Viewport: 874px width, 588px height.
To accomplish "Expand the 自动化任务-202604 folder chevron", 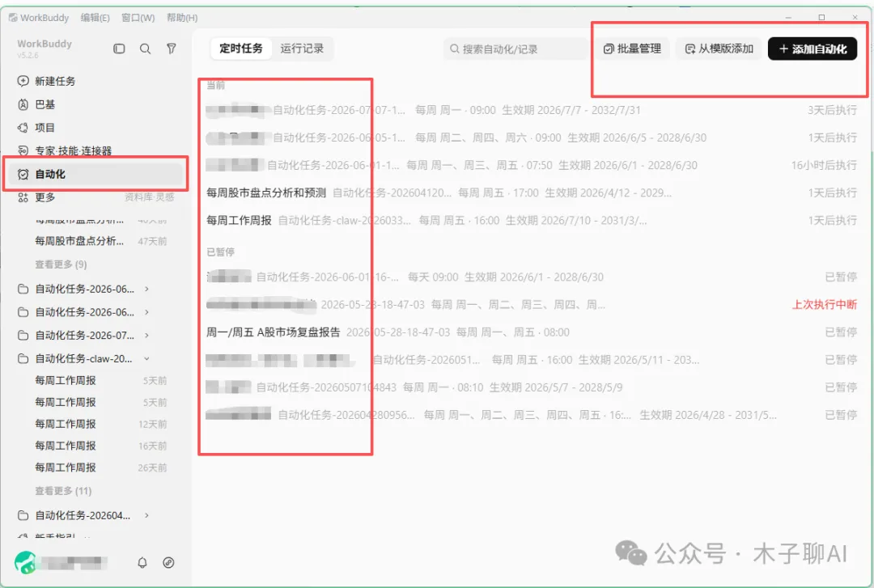I will (x=146, y=515).
